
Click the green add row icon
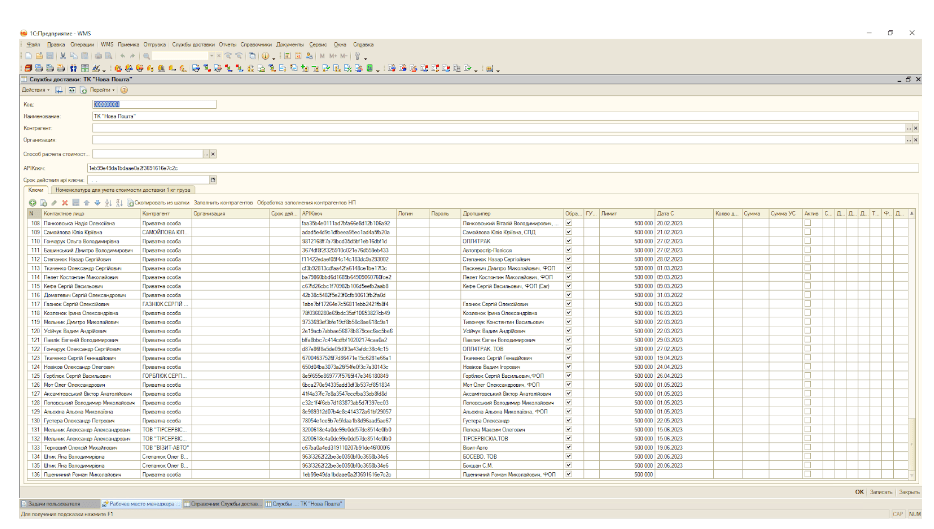pyautogui.click(x=32, y=202)
